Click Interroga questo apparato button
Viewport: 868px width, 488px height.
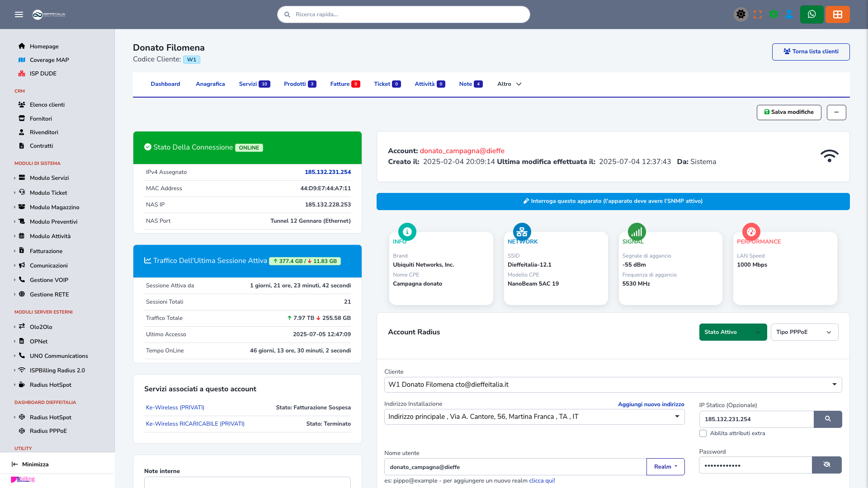tap(613, 201)
